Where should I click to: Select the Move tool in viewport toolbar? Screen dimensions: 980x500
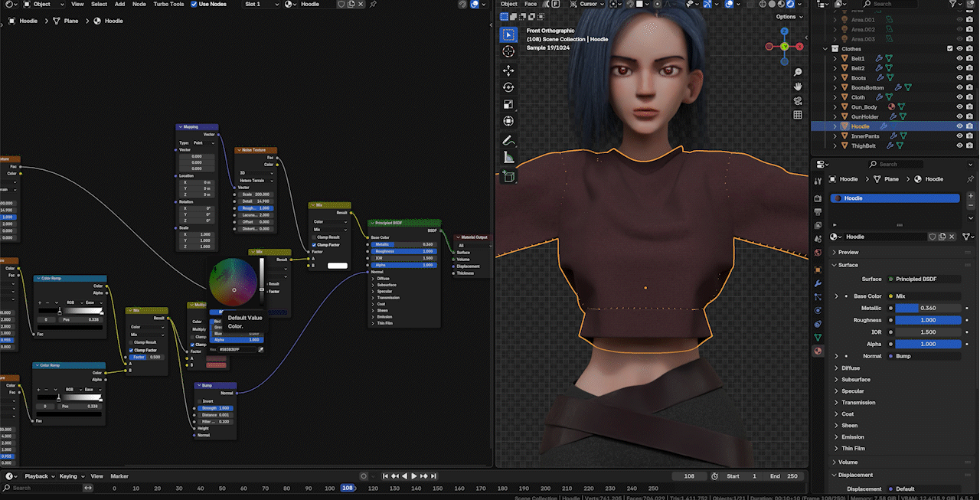508,70
